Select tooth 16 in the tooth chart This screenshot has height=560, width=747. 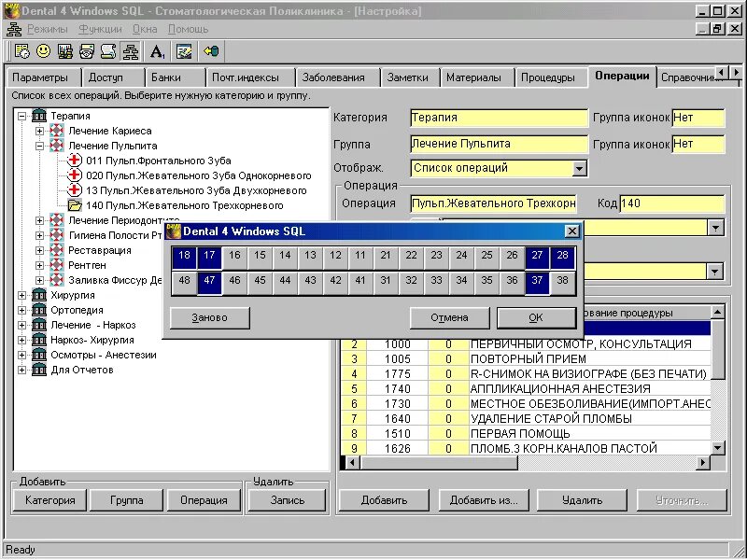(x=234, y=256)
